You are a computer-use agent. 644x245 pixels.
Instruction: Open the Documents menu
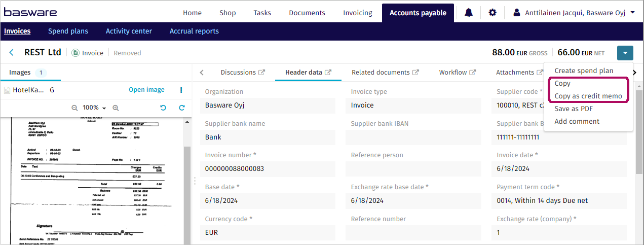point(307,13)
